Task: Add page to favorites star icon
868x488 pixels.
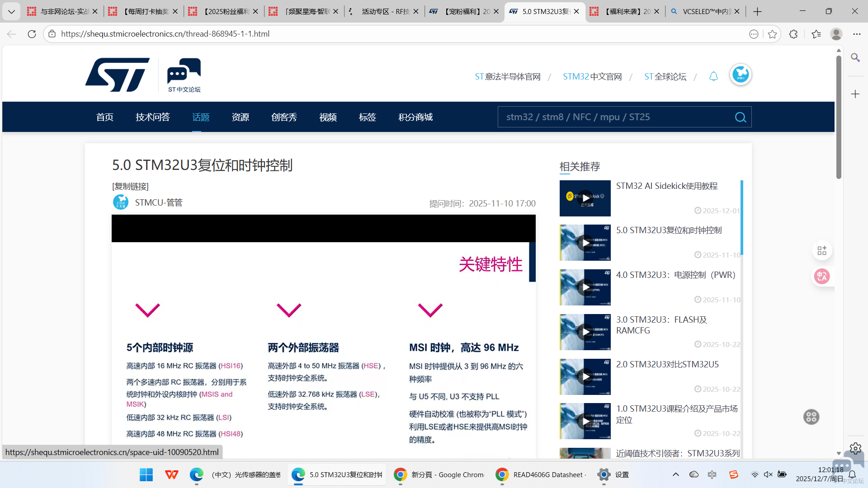Action: (772, 34)
